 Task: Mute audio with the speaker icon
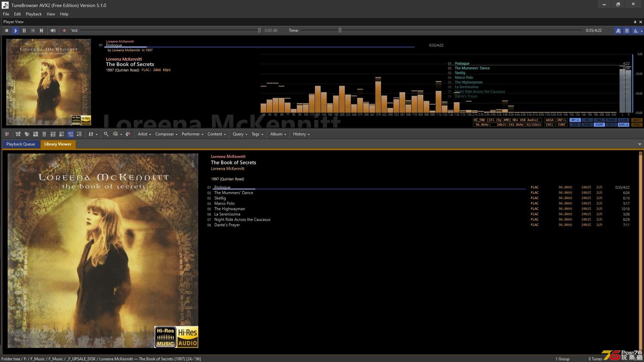tap(53, 31)
